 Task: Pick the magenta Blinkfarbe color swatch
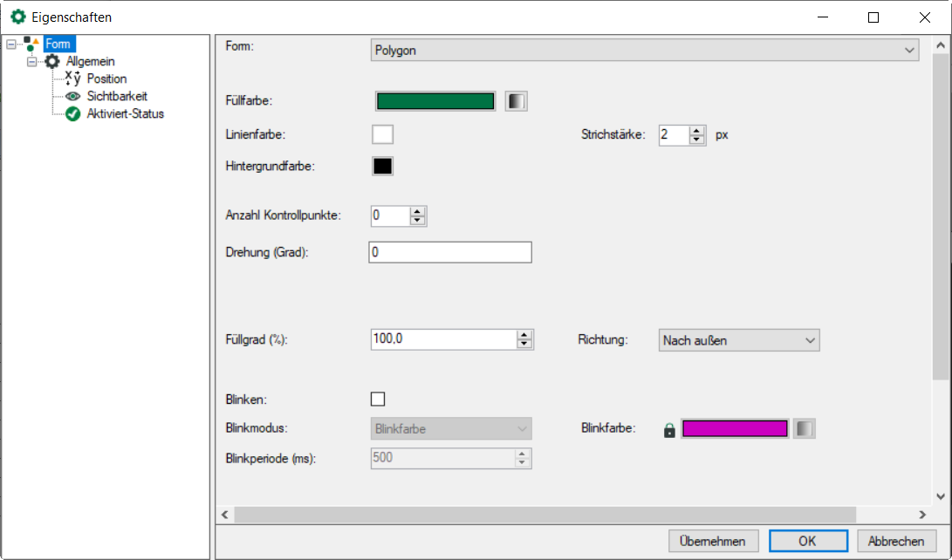point(735,428)
